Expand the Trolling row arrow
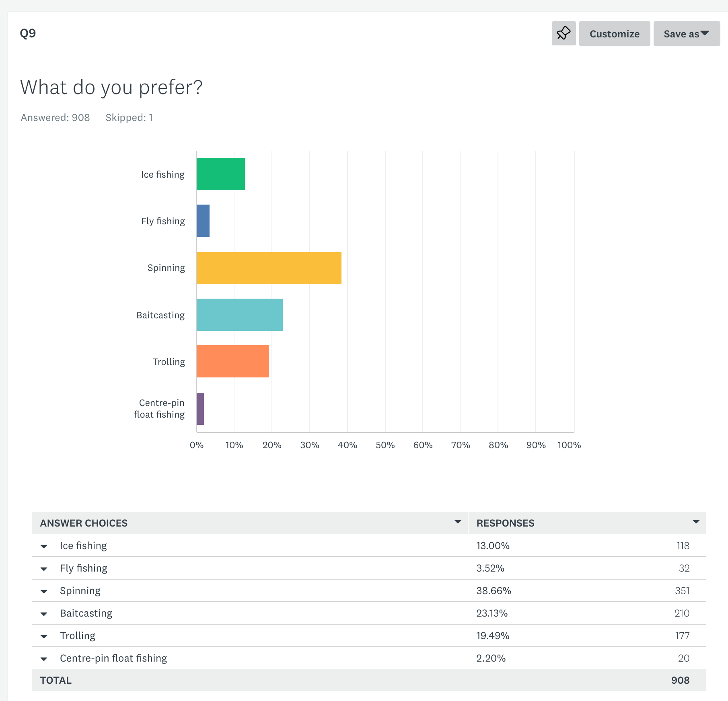728x701 pixels. pyautogui.click(x=44, y=636)
